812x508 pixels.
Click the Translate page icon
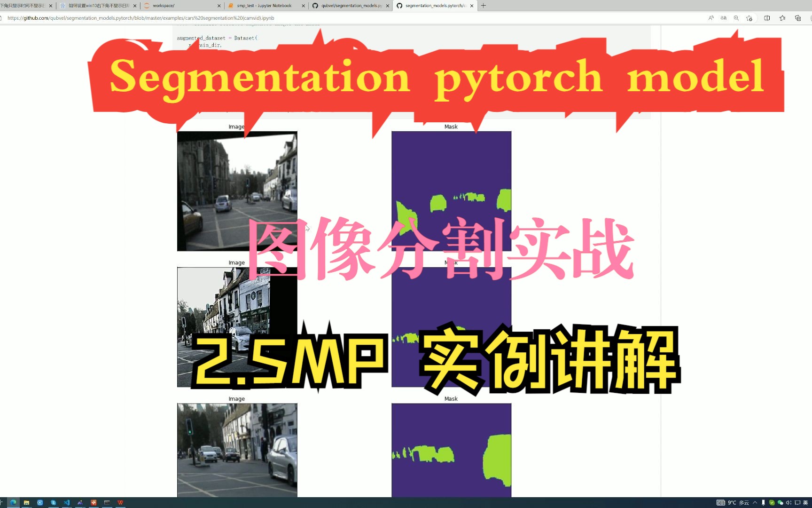pyautogui.click(x=724, y=18)
